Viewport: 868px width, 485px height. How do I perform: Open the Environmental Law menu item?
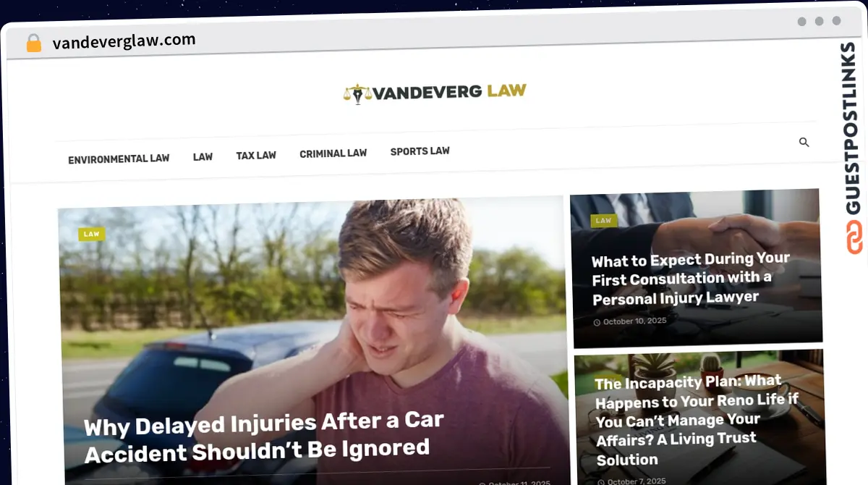point(119,159)
